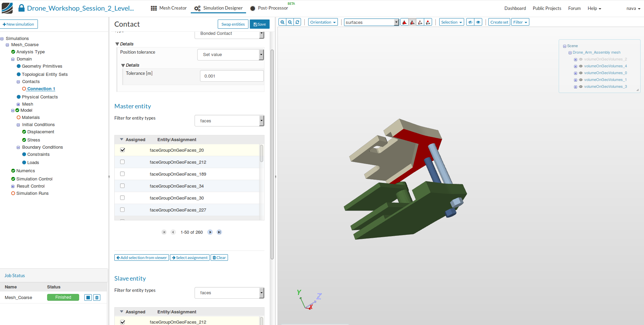Screen dimensions: 644x325
Task: Click the Tolerance [m] input field
Action: click(232, 76)
